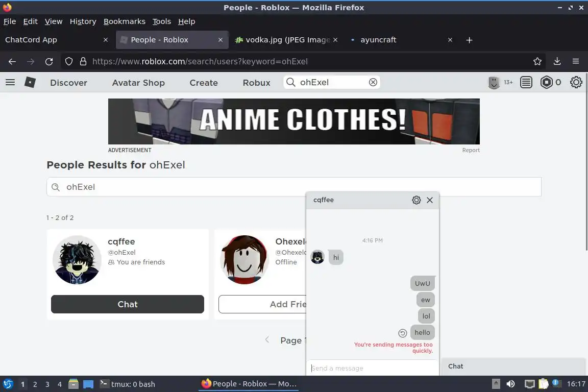The image size is (588, 392).
Task: Open the notifications stream icon
Action: pos(526,82)
